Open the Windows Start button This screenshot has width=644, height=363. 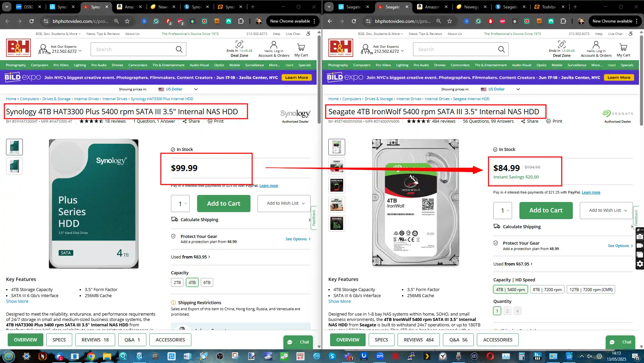tap(9, 356)
